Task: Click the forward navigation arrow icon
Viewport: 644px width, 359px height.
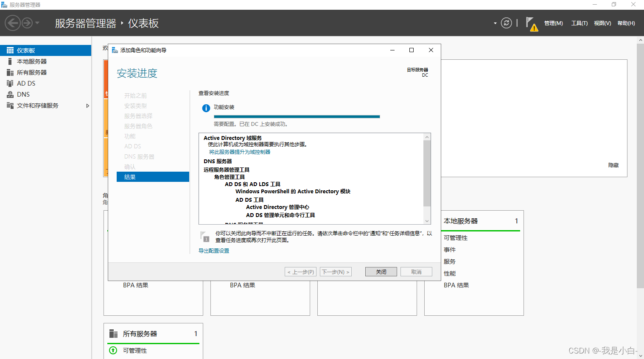Action: [x=27, y=23]
